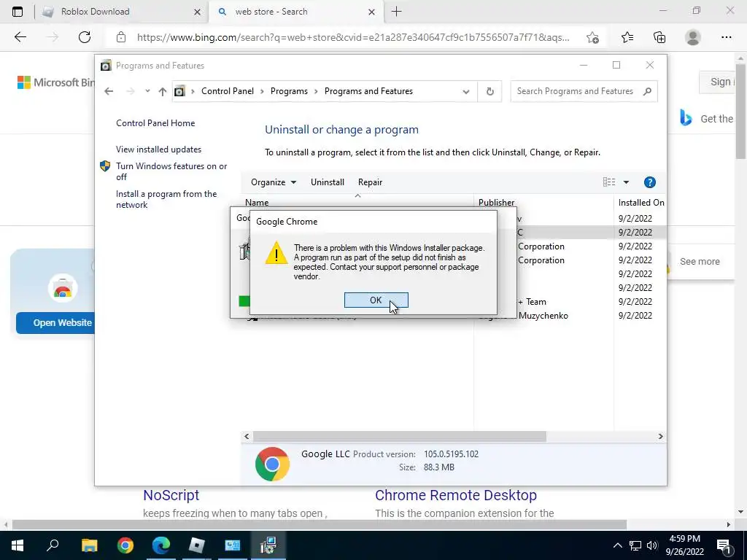
Task: Click Programs breadcrumb
Action: point(289,91)
